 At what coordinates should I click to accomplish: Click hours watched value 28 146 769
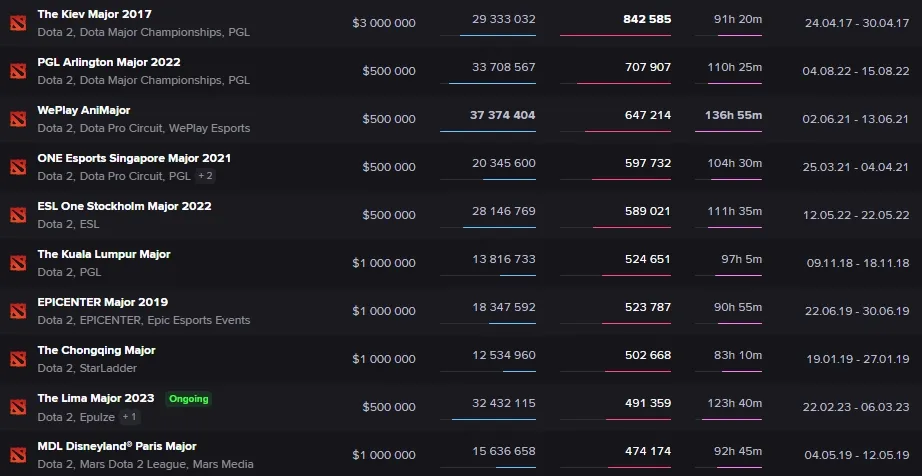pos(503,211)
